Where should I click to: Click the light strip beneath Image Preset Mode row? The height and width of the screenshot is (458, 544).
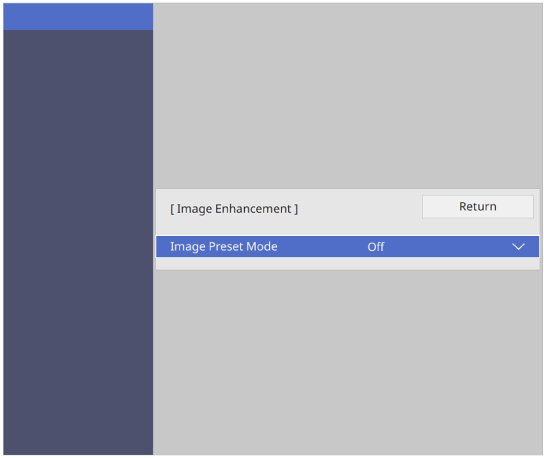(347, 263)
